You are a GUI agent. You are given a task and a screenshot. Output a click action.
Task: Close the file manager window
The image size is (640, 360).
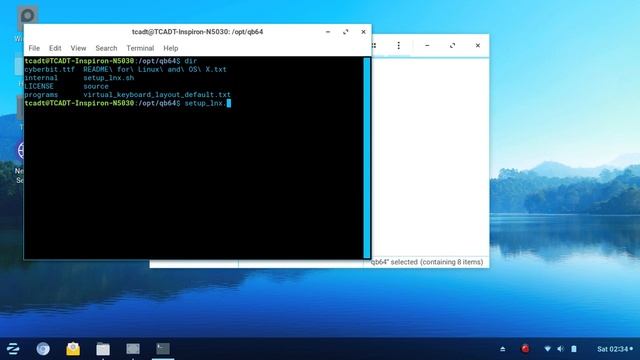coord(478,46)
